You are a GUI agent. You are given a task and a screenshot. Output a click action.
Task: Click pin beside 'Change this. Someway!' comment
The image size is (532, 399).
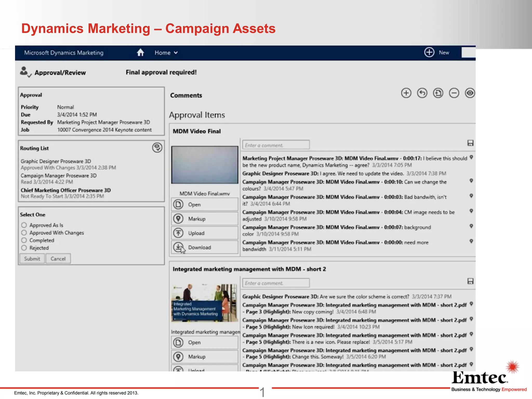click(471, 349)
